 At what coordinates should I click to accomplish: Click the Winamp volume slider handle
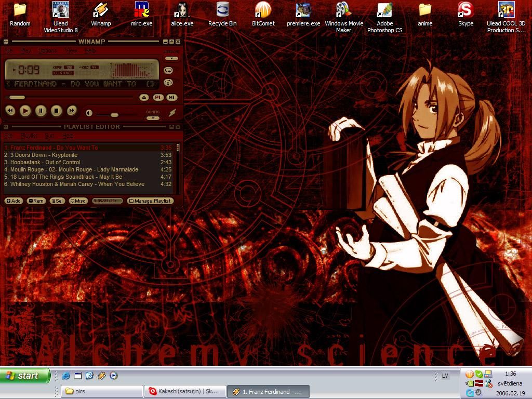coord(115,115)
